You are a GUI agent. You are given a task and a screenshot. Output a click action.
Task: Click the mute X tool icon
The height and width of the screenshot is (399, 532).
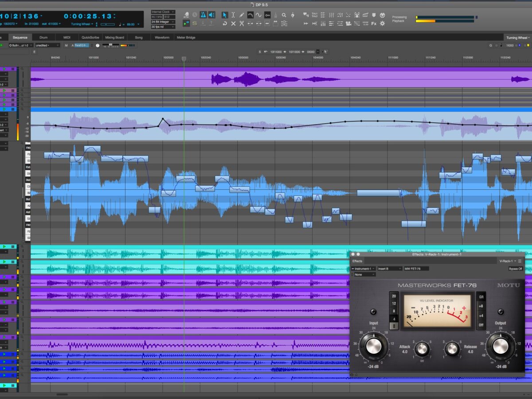(233, 23)
